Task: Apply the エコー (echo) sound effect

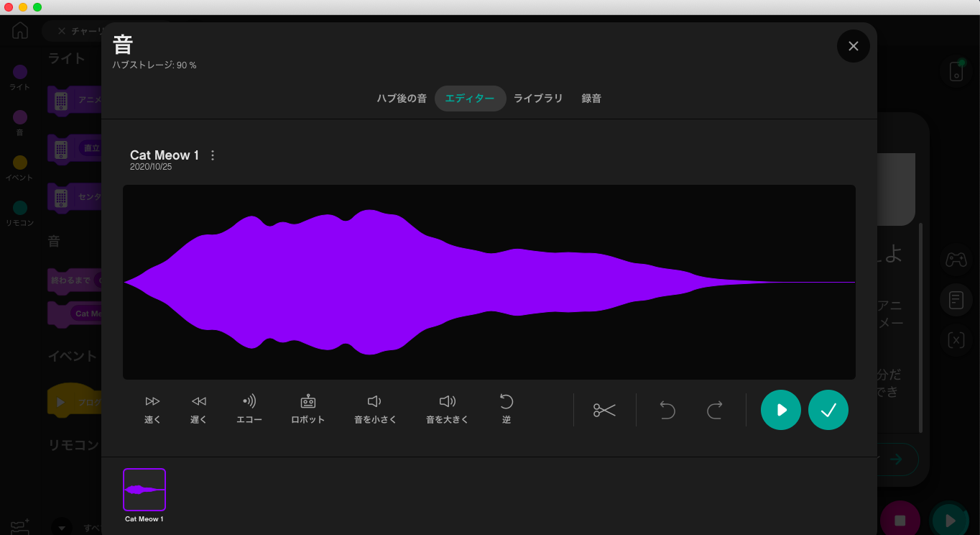Action: click(249, 408)
